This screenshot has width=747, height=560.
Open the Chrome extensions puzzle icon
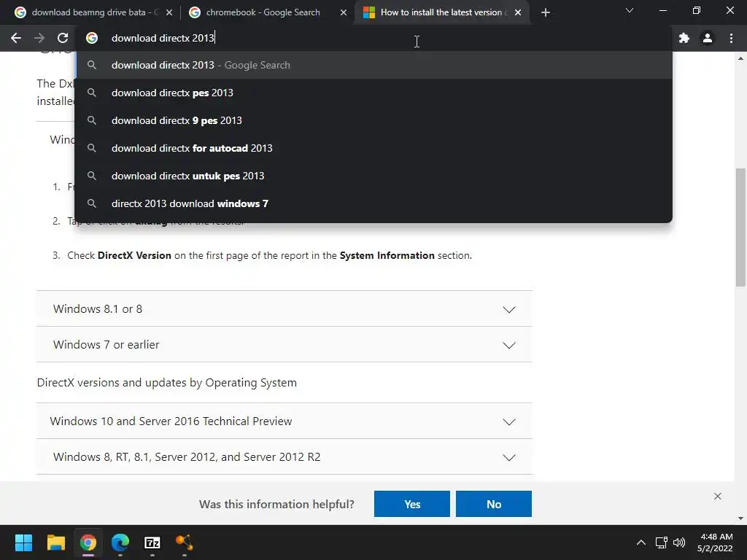[684, 38]
